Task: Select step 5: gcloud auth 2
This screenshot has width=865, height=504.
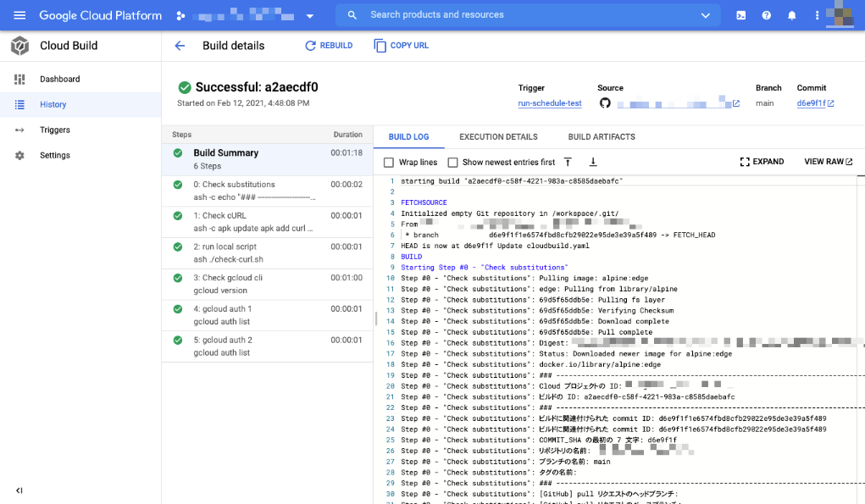Action: pyautogui.click(x=268, y=346)
